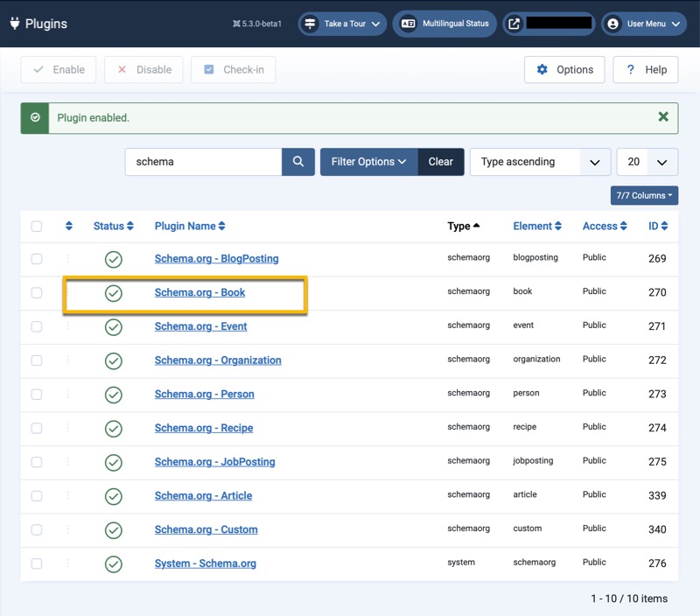Click status icon of Schema.org - Event
Viewport: 700px width, 616px height.
pos(113,327)
